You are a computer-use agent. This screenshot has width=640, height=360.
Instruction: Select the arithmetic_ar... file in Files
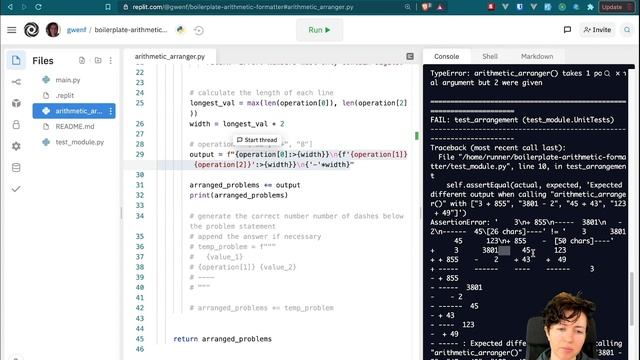[74, 111]
